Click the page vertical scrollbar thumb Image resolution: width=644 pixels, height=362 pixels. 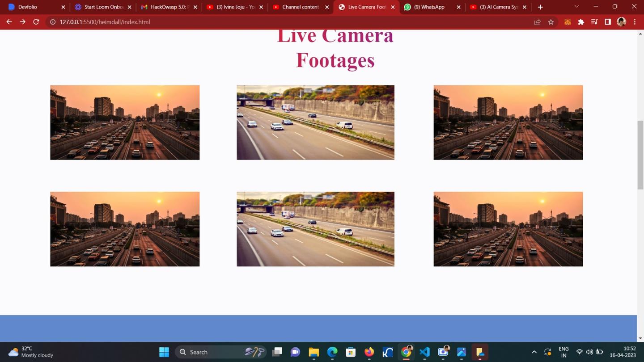click(x=640, y=155)
